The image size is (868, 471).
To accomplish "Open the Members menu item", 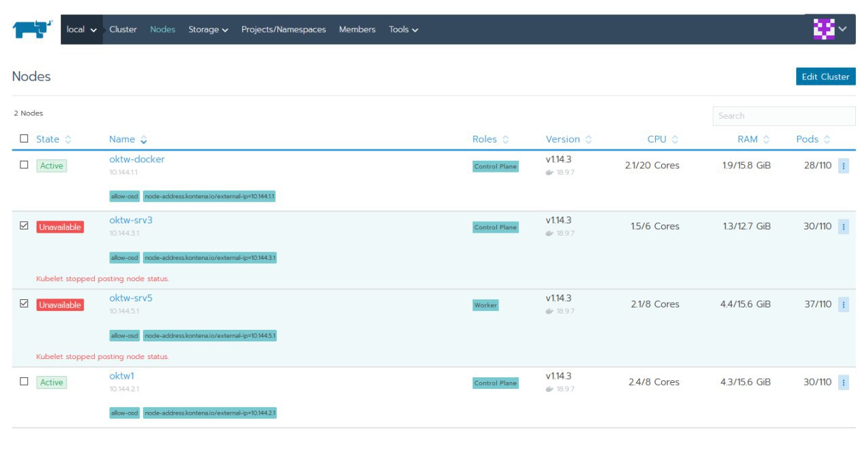I will click(357, 30).
